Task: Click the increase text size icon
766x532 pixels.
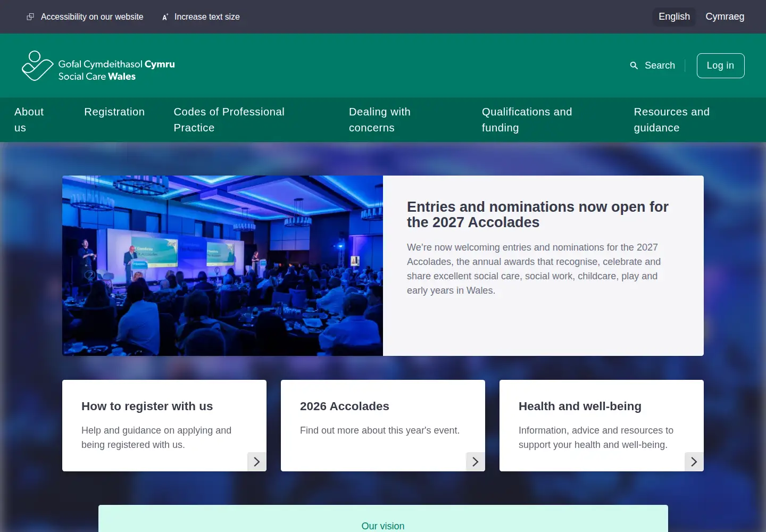Action: pyautogui.click(x=165, y=17)
